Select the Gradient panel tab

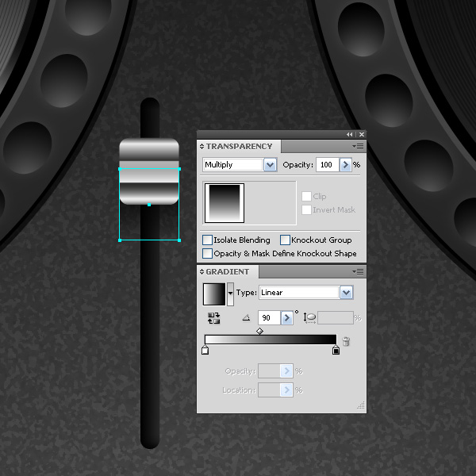click(228, 271)
